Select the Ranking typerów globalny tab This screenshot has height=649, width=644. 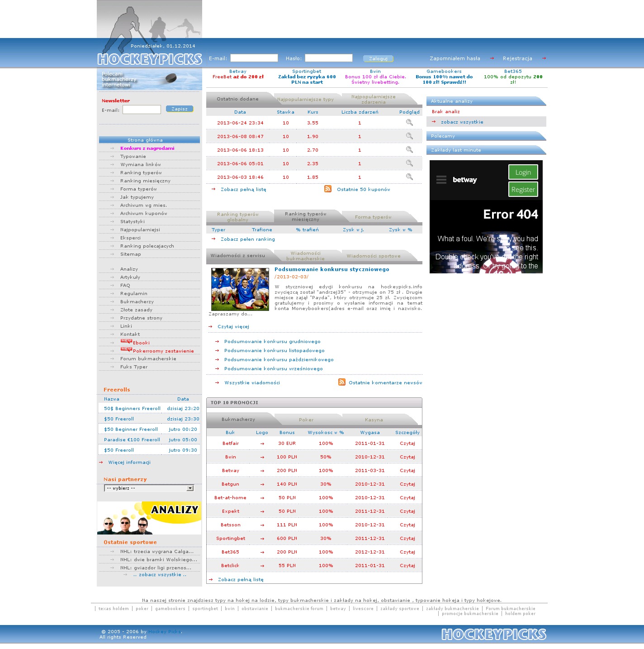(237, 217)
